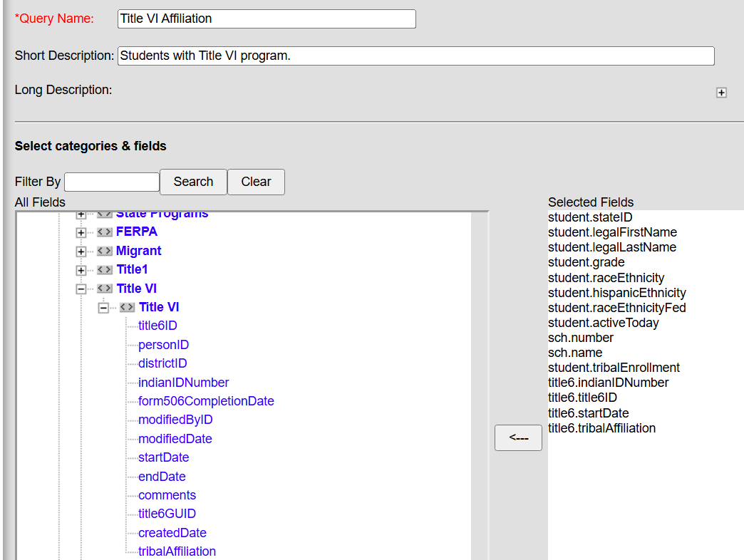Click the <> icon beside Migrant
The image size is (744, 560).
click(105, 251)
